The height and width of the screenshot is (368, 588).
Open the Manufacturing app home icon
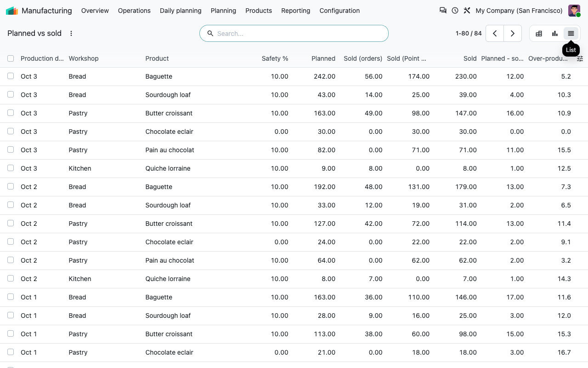12,11
